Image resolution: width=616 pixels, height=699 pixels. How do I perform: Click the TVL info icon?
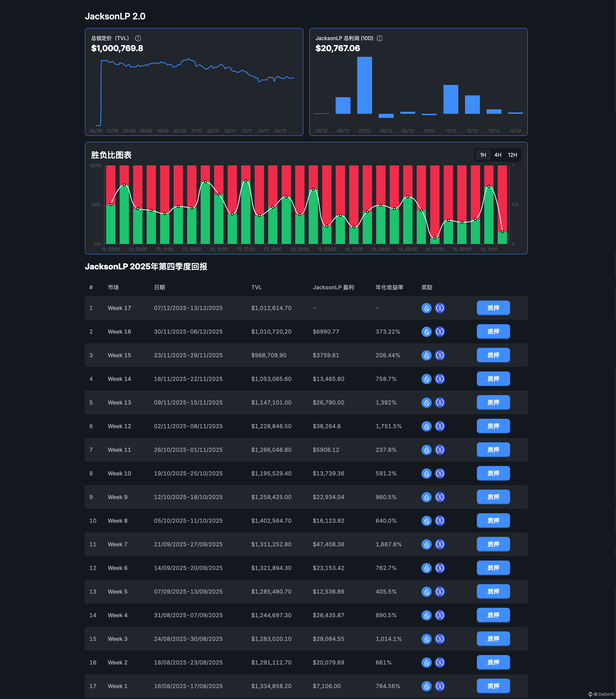[138, 38]
